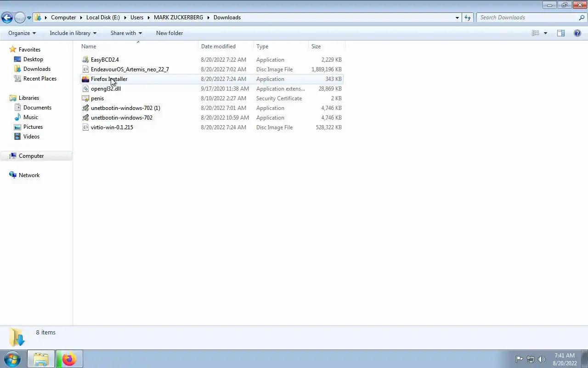Click Computer in the address breadcrumb
This screenshot has height=368, width=588.
pos(63,17)
